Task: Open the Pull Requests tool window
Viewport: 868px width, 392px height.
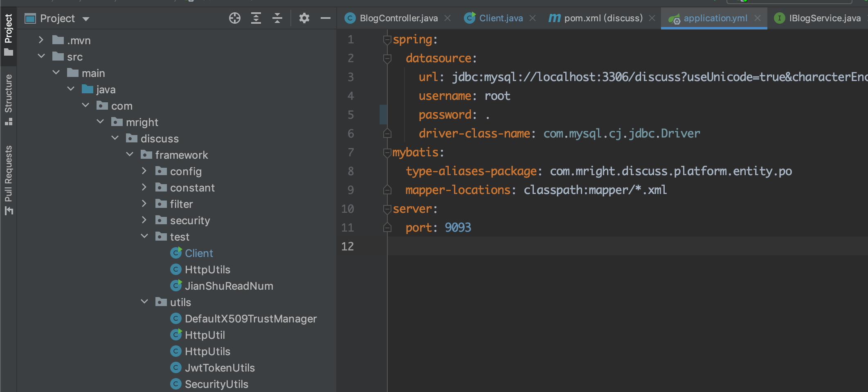Action: pyautogui.click(x=8, y=180)
